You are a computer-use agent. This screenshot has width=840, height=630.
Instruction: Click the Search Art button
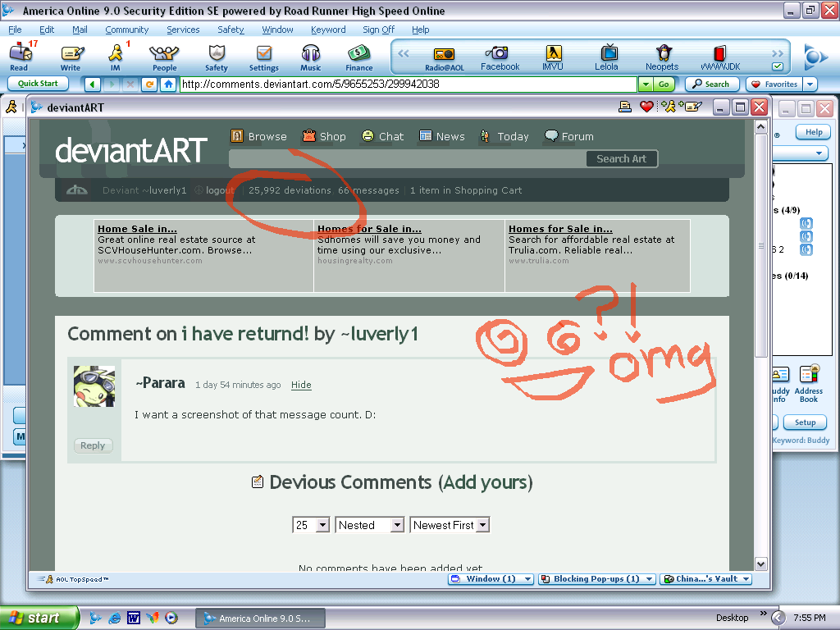622,158
